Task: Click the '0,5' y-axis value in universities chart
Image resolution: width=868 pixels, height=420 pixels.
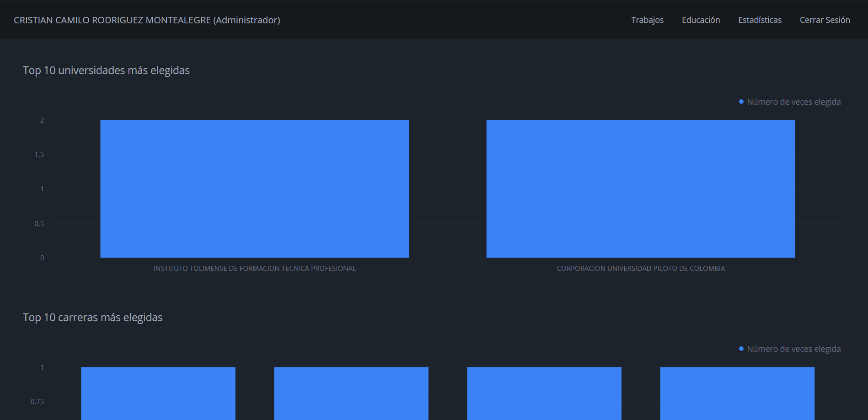Action: click(39, 224)
